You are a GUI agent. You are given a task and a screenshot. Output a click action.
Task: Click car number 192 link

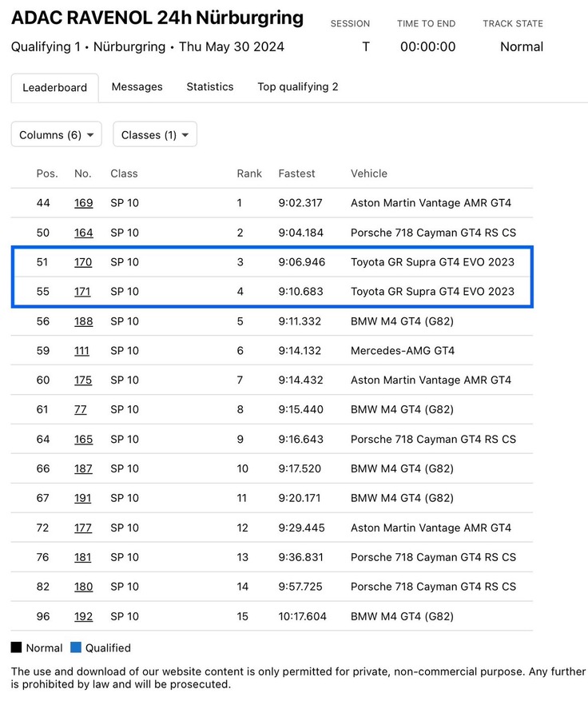click(83, 616)
